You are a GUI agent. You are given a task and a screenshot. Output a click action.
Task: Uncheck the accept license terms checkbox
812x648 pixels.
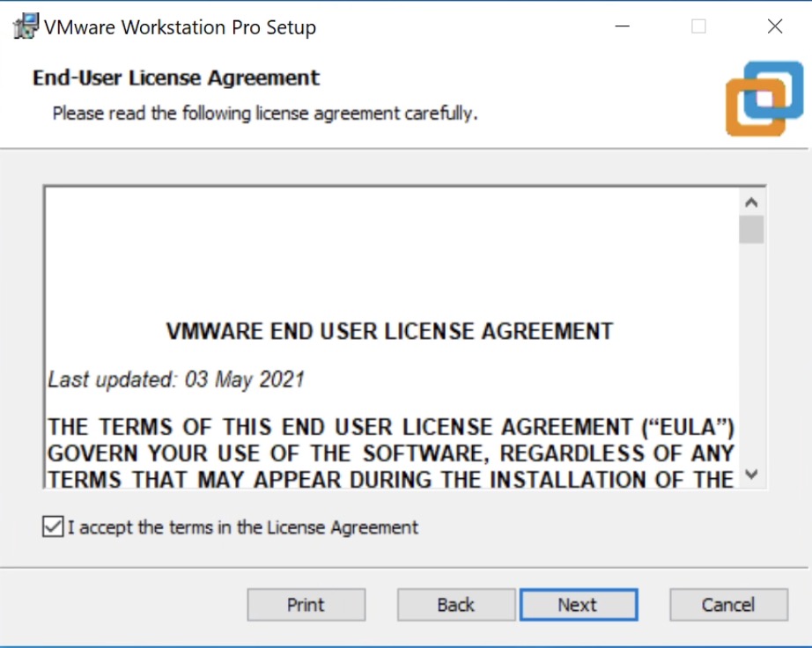coord(53,527)
